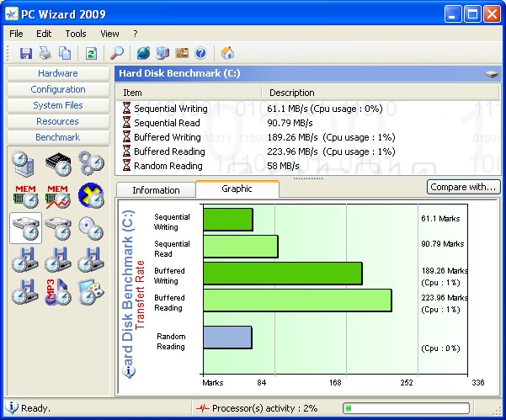Click the Print toolbar icon
This screenshot has height=420, width=506.
click(x=45, y=53)
